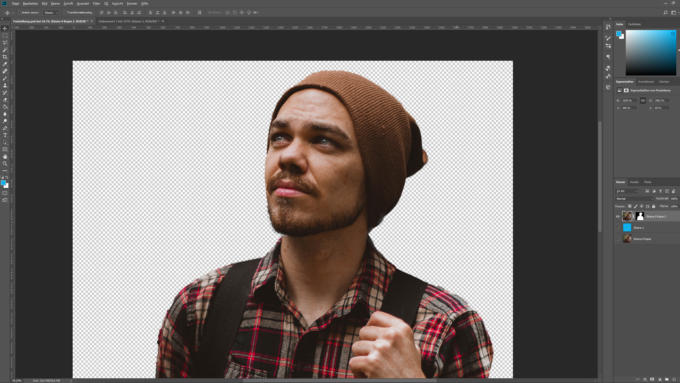Select the Pen tool
Image resolution: width=680 pixels, height=383 pixels.
[5, 128]
